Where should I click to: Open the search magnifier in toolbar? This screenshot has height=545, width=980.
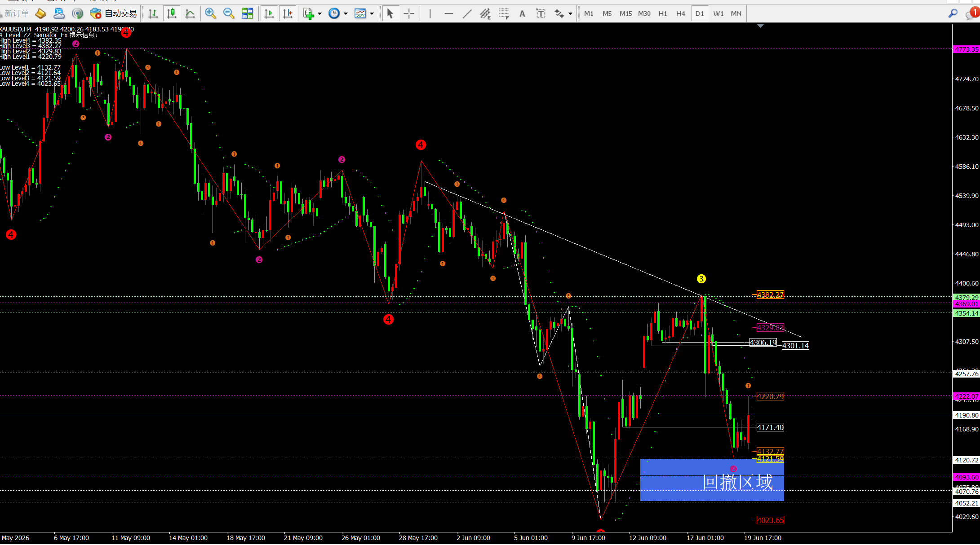coord(953,13)
